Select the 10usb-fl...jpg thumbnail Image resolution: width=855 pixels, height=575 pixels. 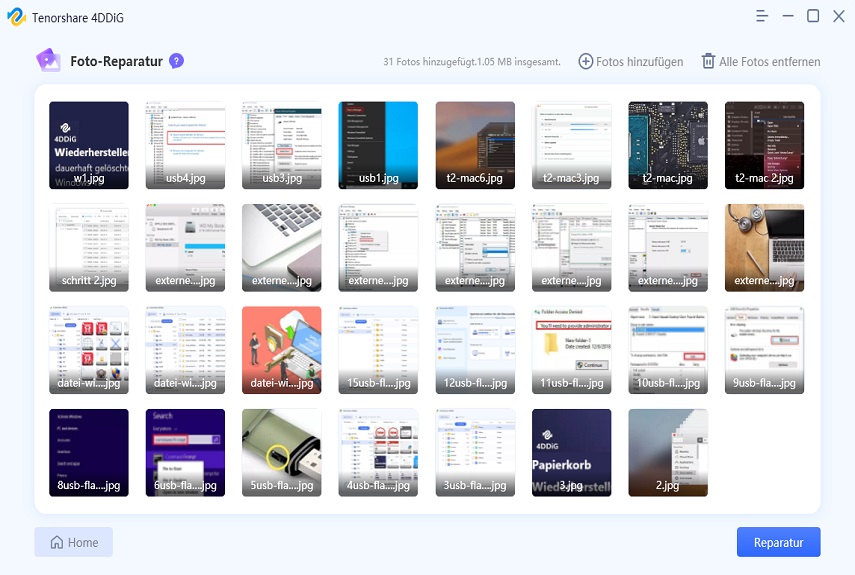(668, 350)
